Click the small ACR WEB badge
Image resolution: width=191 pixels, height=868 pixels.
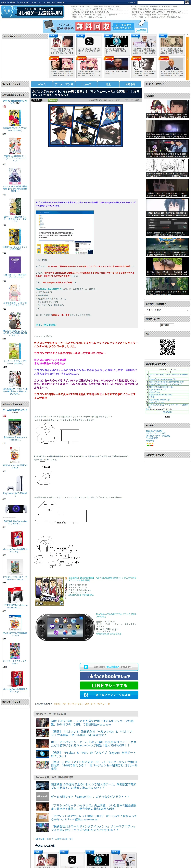click(x=167, y=417)
